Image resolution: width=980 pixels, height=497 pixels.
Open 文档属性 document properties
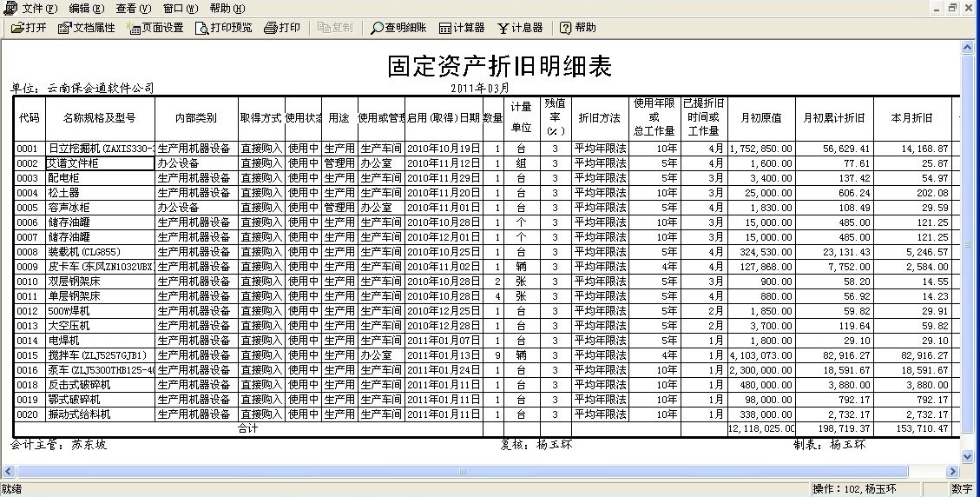tap(87, 28)
